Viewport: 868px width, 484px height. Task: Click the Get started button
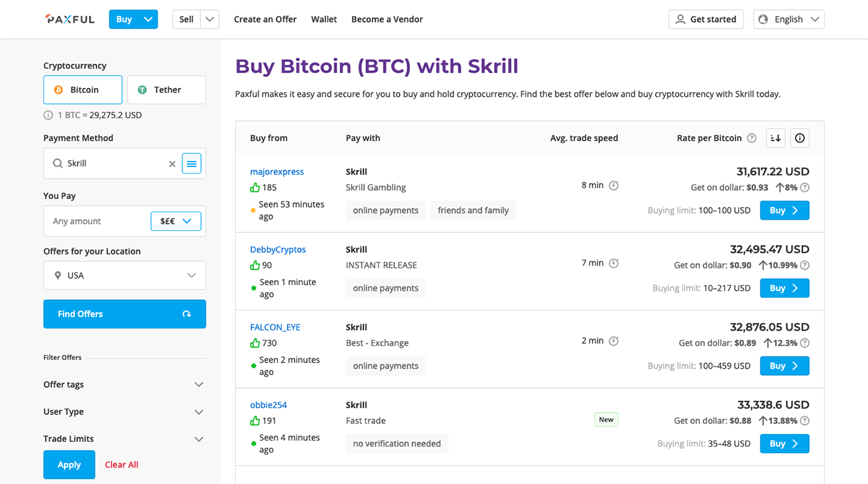706,19
